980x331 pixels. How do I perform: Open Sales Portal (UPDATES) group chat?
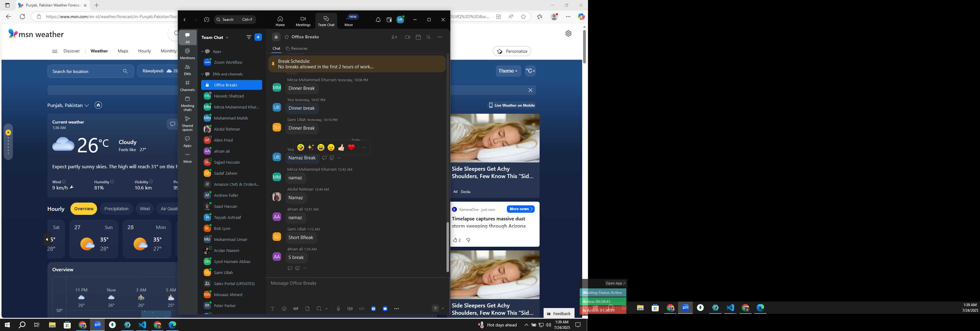[231, 283]
